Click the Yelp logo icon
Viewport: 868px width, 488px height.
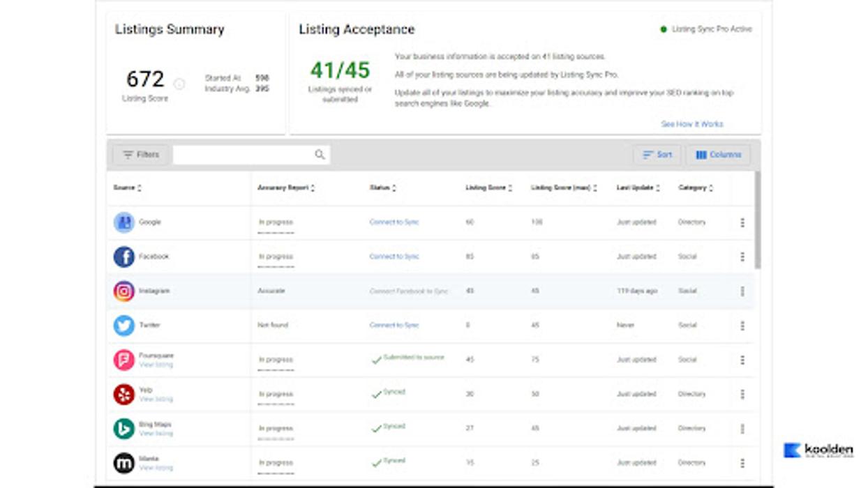click(124, 394)
